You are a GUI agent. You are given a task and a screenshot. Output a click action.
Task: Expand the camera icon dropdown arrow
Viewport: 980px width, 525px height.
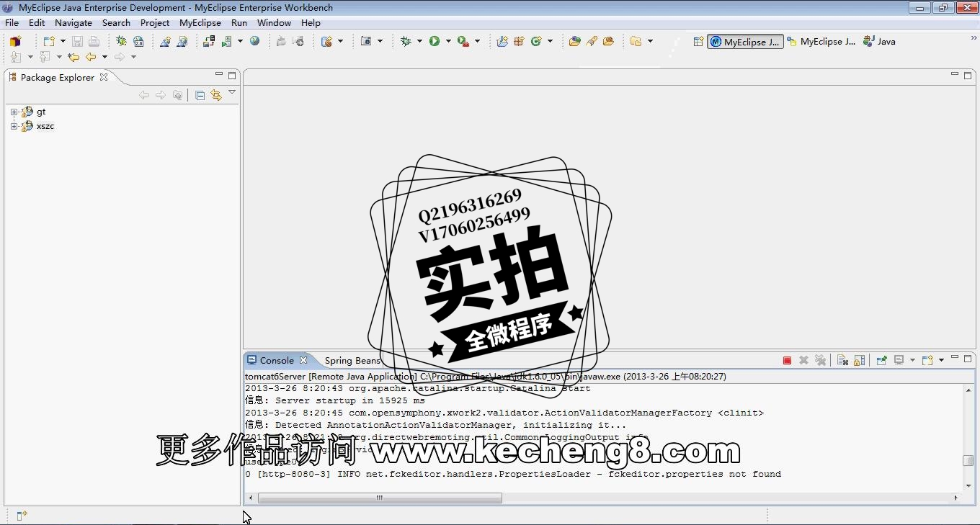tap(380, 41)
